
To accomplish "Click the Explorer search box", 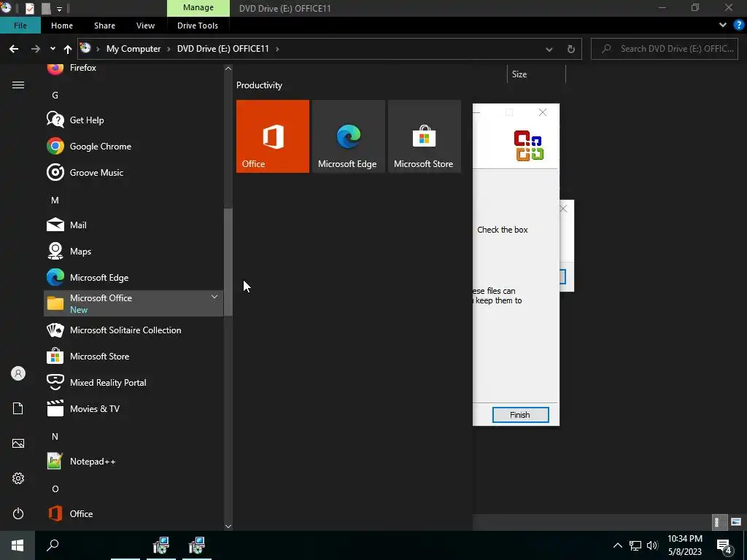I will click(x=664, y=49).
